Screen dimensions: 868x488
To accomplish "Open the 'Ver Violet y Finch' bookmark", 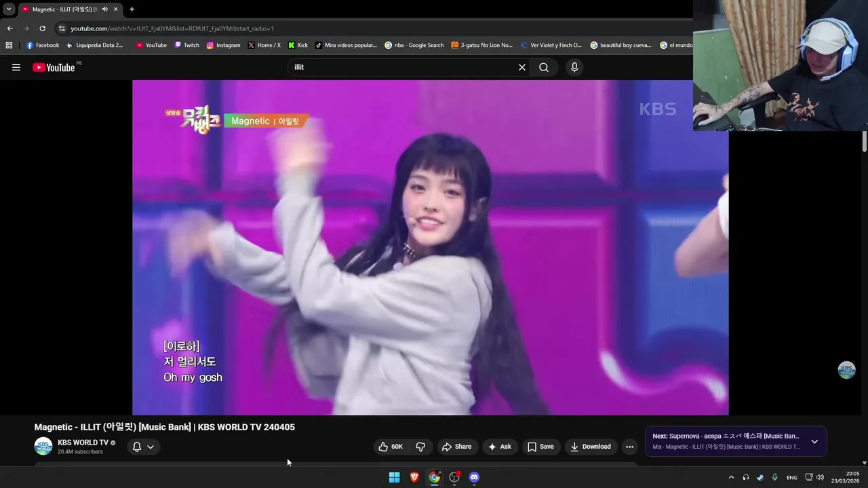I will (x=551, y=45).
